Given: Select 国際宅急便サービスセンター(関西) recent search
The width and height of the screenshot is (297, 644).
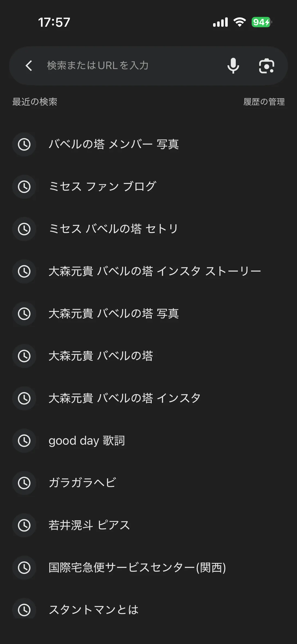Looking at the screenshot, I should click(x=148, y=568).
